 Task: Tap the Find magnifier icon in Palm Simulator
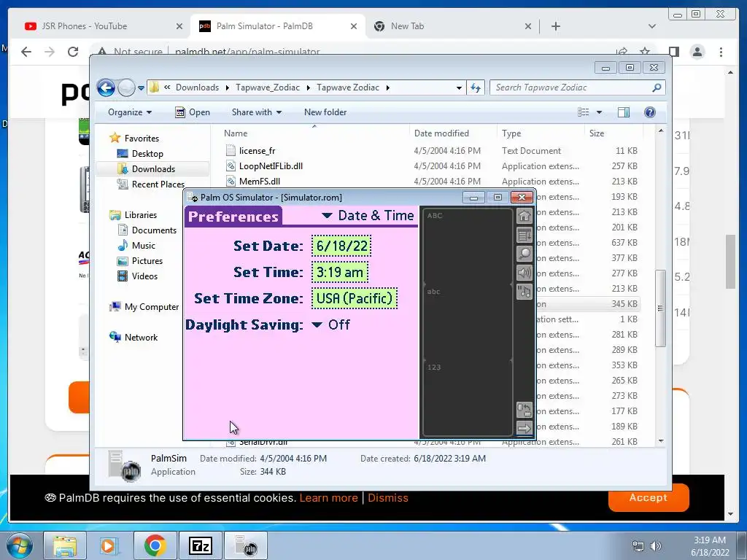pyautogui.click(x=524, y=253)
